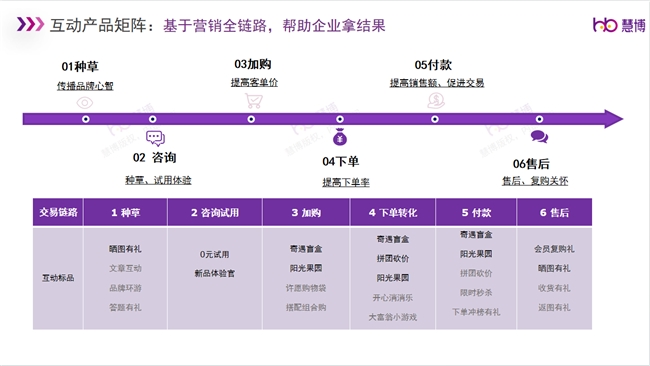Open the underlined 传播品牌心智 link

(85, 86)
